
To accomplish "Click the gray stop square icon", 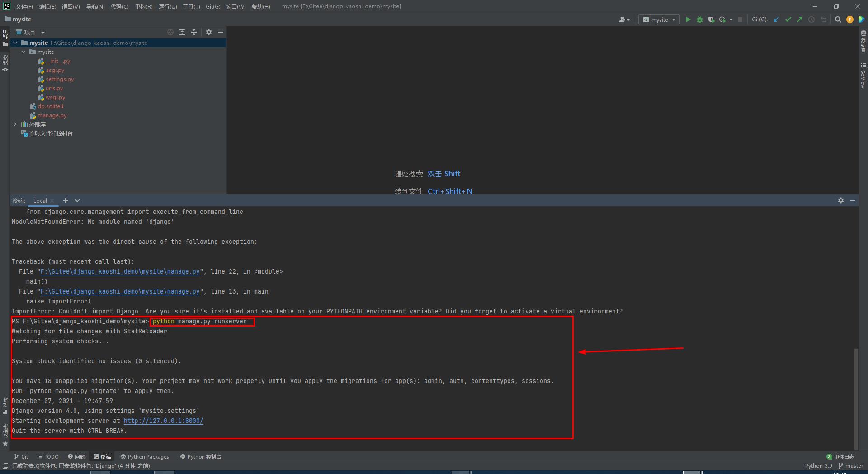I will [x=740, y=19].
